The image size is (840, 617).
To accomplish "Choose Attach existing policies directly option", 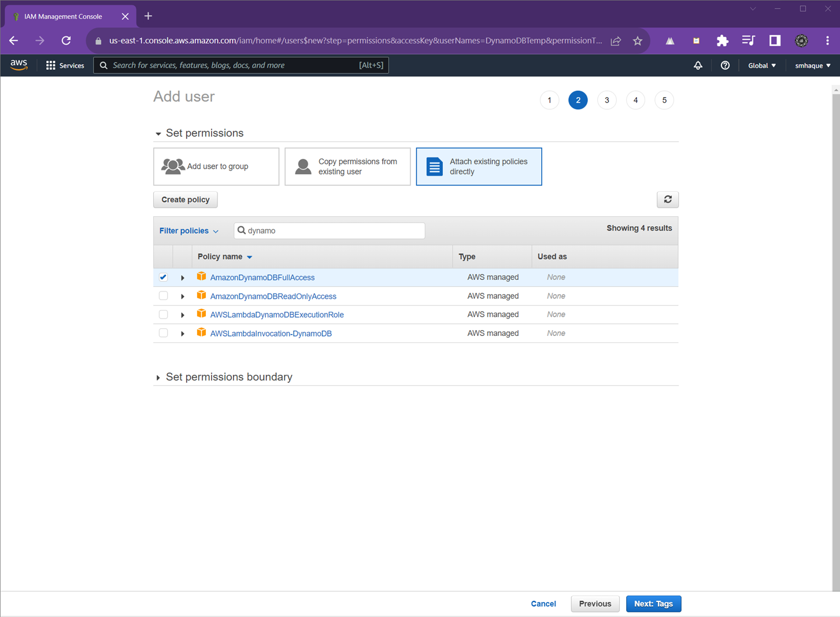I will click(479, 167).
